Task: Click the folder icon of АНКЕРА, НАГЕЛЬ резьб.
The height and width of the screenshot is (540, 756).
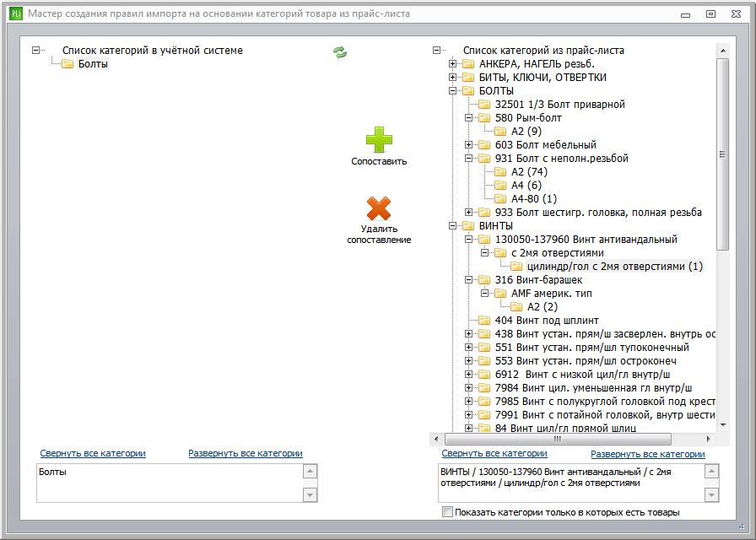Action: tap(468, 63)
